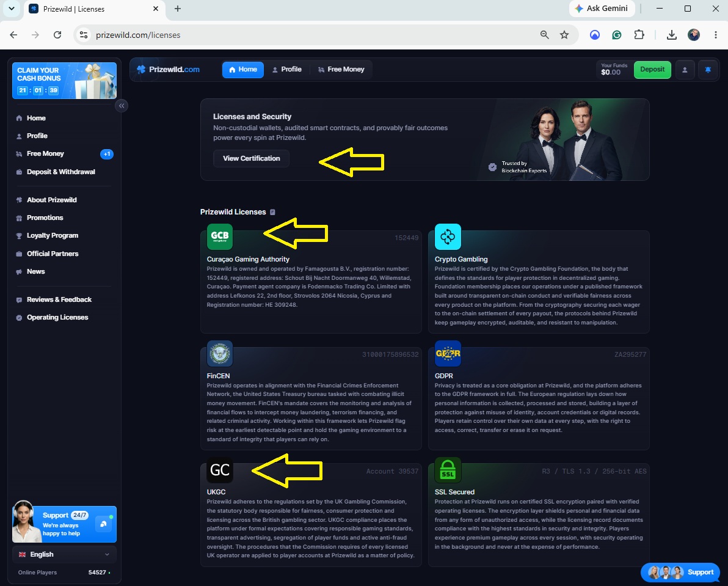The width and height of the screenshot is (728, 586).
Task: Click the GDPR code ZA295277
Action: pyautogui.click(x=630, y=354)
